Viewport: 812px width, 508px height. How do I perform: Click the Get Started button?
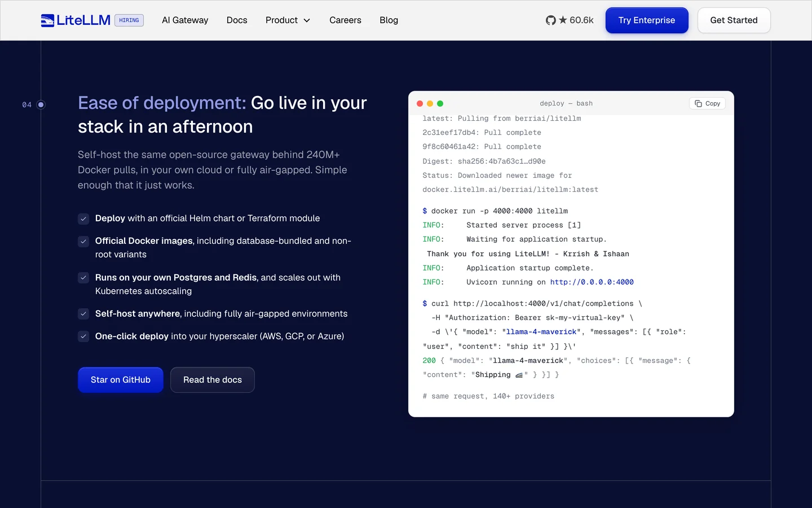click(734, 20)
